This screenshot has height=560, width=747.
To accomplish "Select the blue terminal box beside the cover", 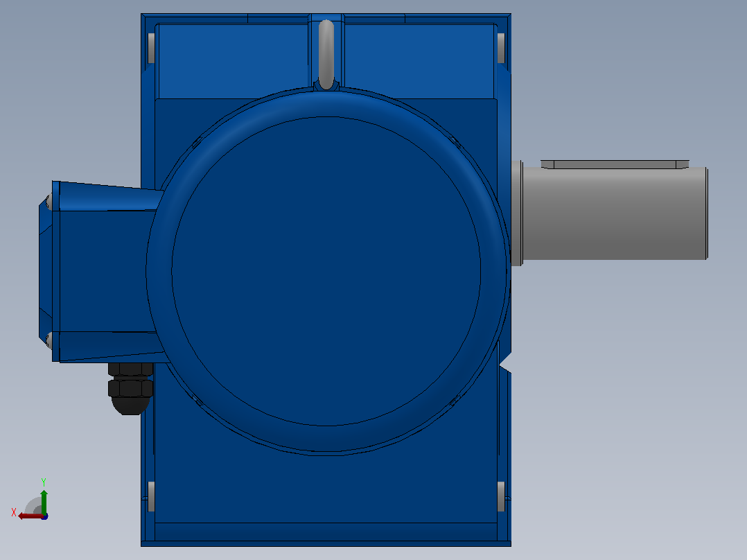I will (103, 271).
